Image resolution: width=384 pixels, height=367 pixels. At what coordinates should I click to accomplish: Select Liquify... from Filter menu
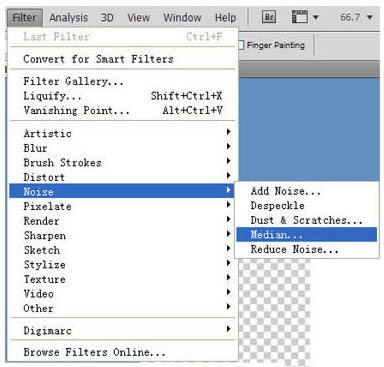tap(123, 96)
